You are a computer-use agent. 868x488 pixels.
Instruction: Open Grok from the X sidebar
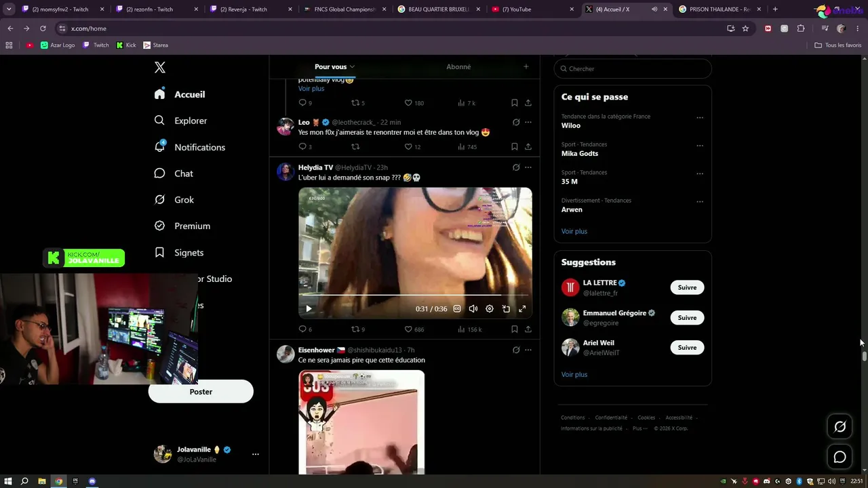coord(174,200)
